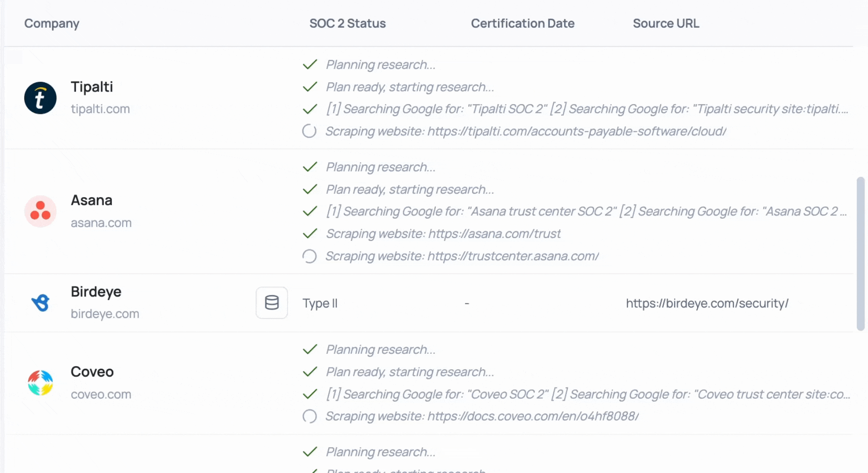Sort by the Certification Date column header
Image resolution: width=868 pixels, height=473 pixels.
[523, 23]
